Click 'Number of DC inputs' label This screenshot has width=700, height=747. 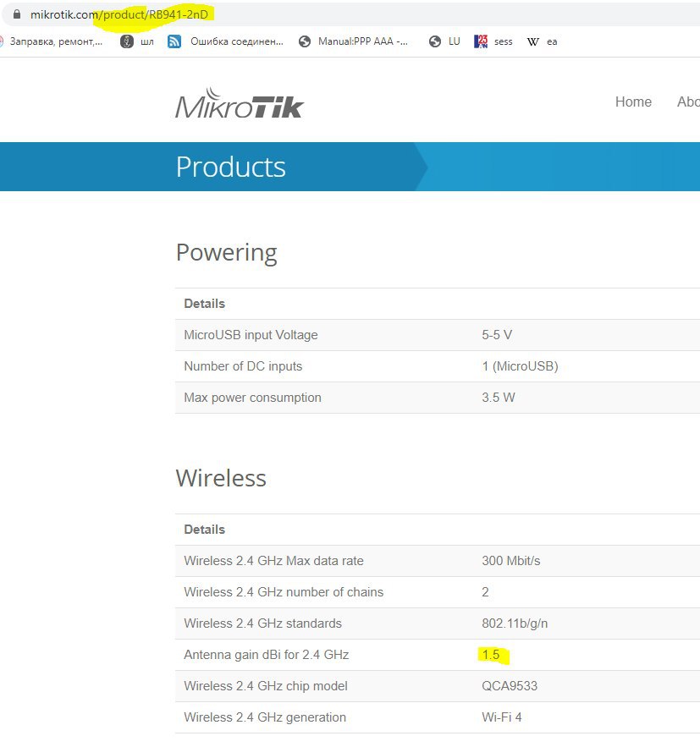243,366
